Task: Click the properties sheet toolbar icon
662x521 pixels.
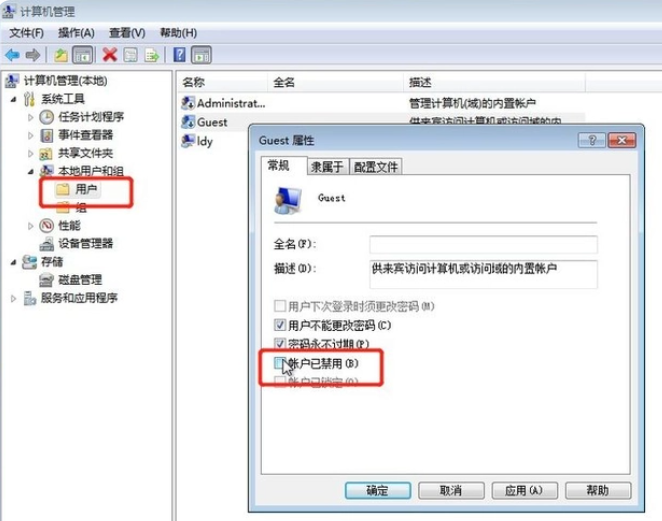Action: click(130, 55)
